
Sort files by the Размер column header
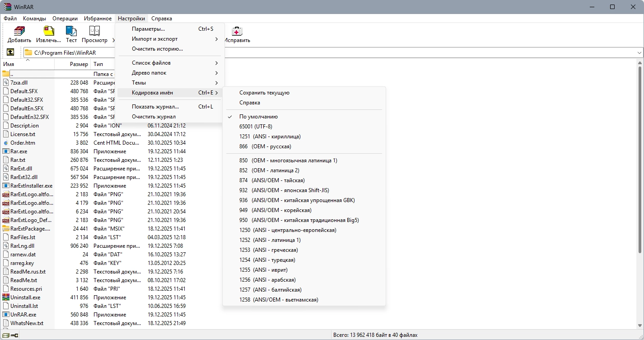72,64
